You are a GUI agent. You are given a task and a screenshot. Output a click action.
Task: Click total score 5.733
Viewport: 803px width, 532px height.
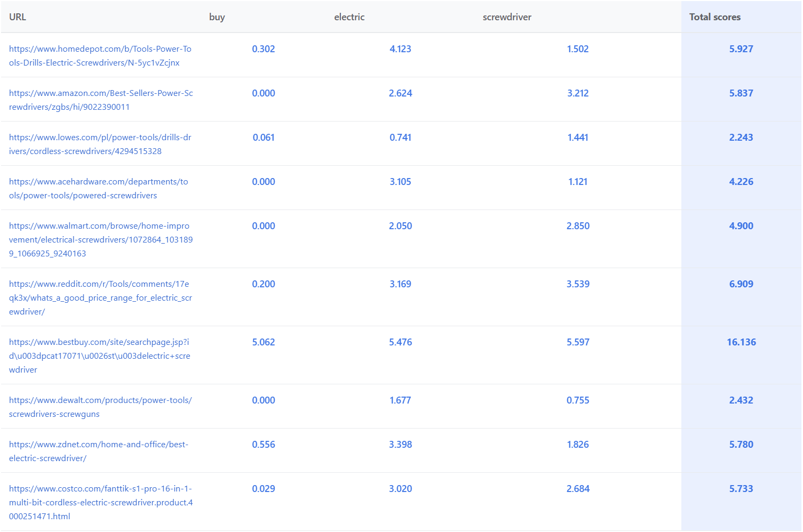click(x=741, y=489)
